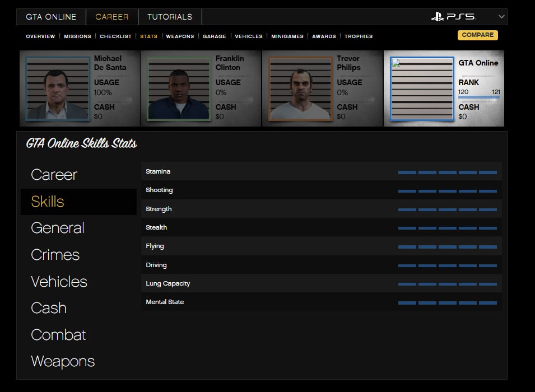This screenshot has width=535, height=392.
Task: Click the Lung Capacity skill bar
Action: pos(447,284)
